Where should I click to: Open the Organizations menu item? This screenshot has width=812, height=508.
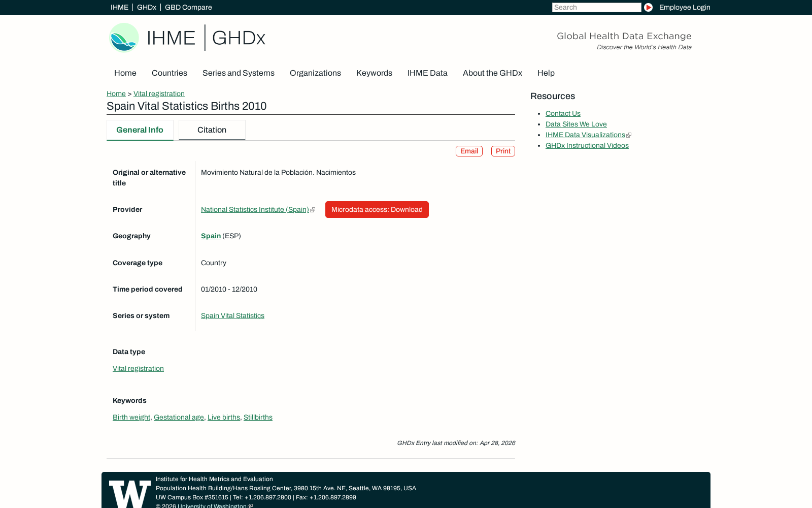click(x=315, y=73)
